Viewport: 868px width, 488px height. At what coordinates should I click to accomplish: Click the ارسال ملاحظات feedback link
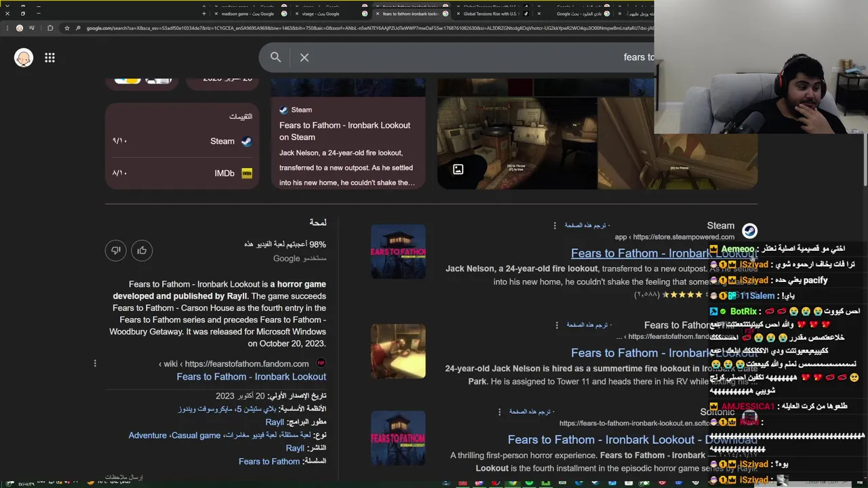(124, 477)
